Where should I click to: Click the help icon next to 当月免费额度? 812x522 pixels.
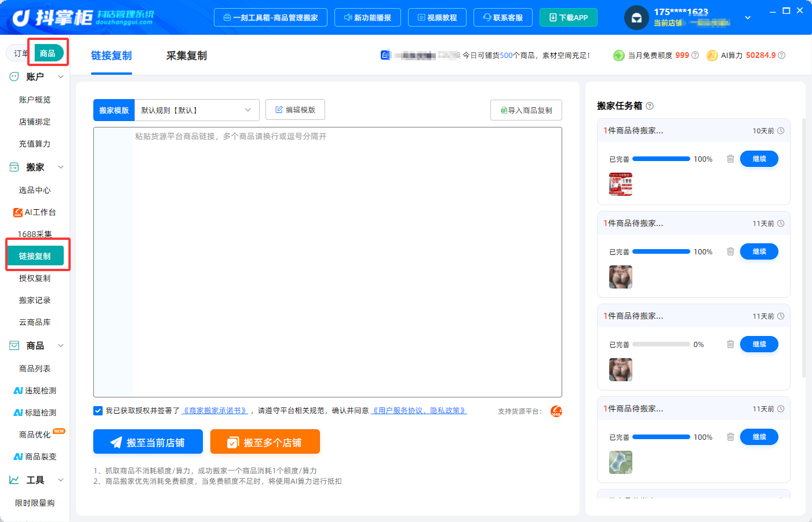click(696, 56)
